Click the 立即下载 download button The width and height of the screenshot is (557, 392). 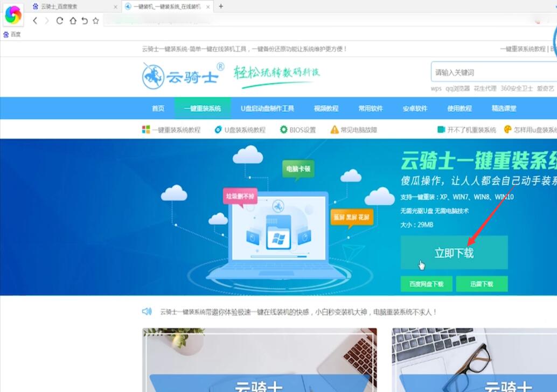click(x=454, y=253)
